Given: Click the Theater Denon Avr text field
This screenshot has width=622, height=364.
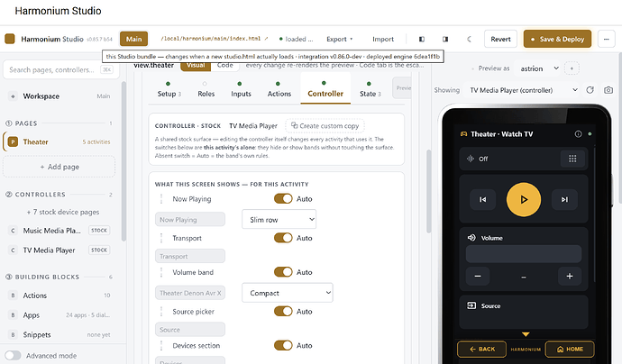Looking at the screenshot, I should [x=190, y=293].
